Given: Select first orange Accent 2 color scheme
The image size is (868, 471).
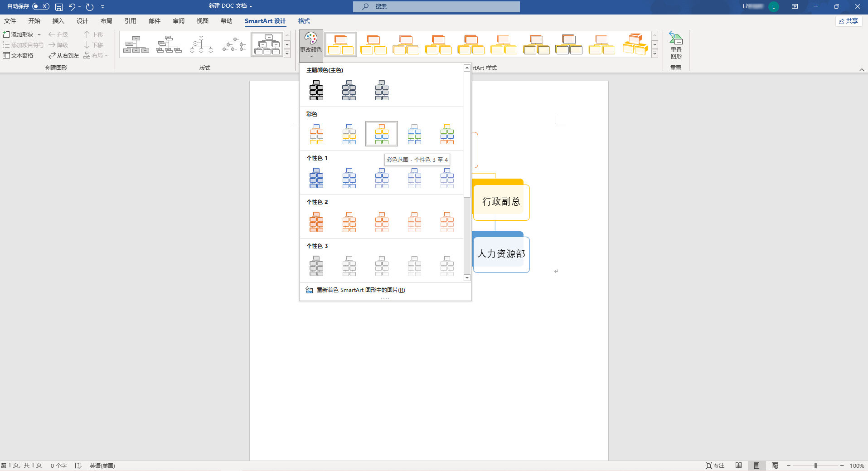Looking at the screenshot, I should coord(316,222).
